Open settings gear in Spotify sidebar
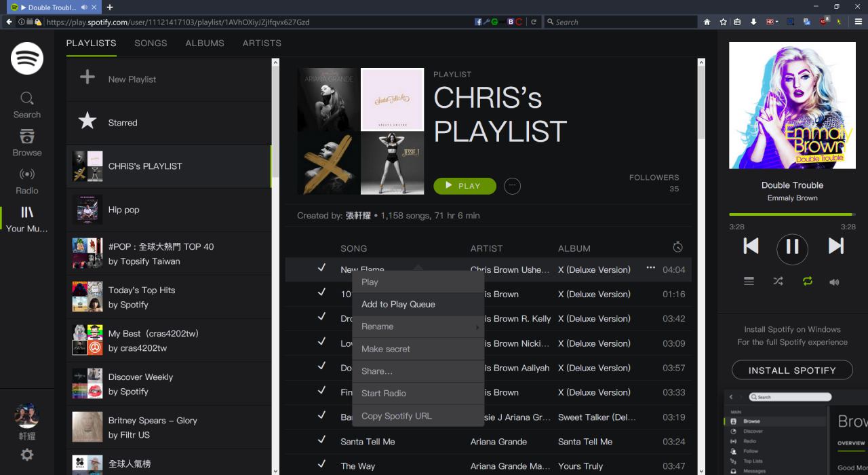This screenshot has width=868, height=475. (x=27, y=455)
